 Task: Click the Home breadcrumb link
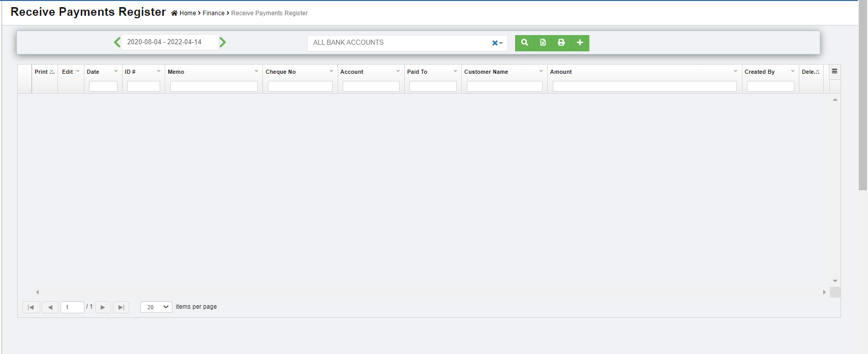(187, 13)
